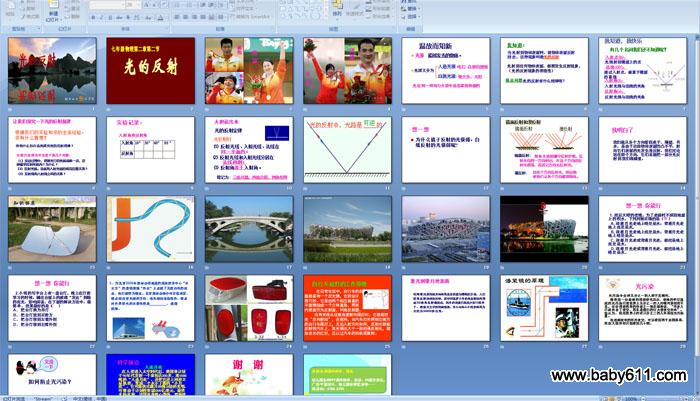Viewport: 700px width, 401px height.
Task: Select slide 8 with orange and blue text
Action: pyautogui.click(x=52, y=150)
